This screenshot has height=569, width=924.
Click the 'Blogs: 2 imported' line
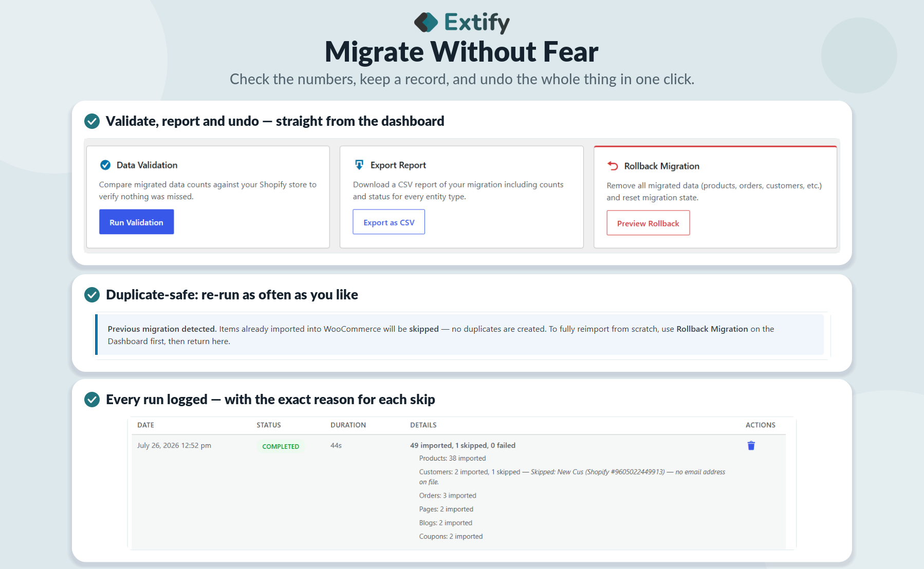tap(446, 523)
